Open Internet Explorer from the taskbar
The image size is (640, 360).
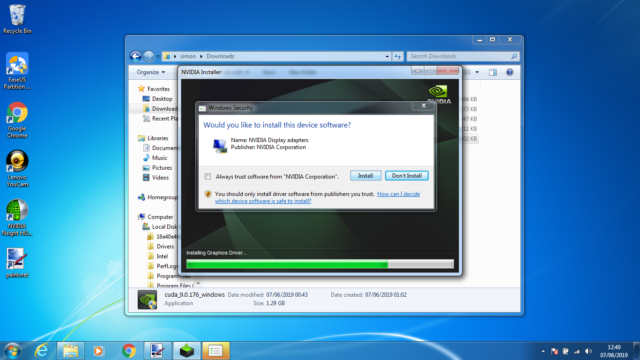(42, 351)
